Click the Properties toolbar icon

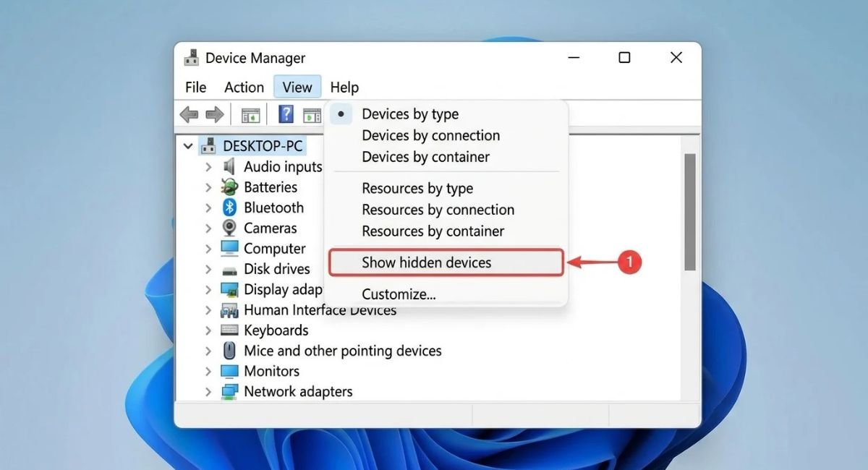(250, 114)
